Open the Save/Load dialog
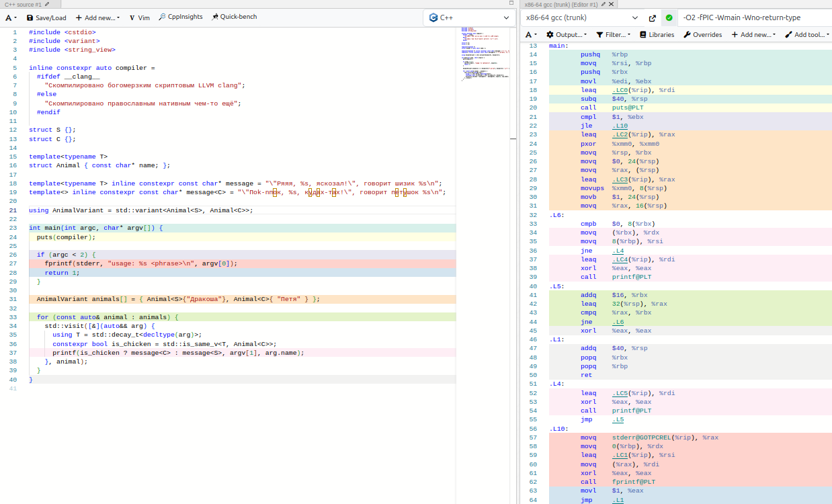The width and height of the screenshot is (832, 504). click(x=46, y=17)
